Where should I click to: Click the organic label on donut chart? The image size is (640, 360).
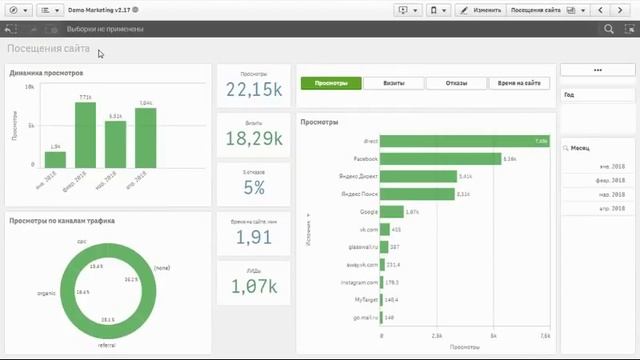click(46, 293)
